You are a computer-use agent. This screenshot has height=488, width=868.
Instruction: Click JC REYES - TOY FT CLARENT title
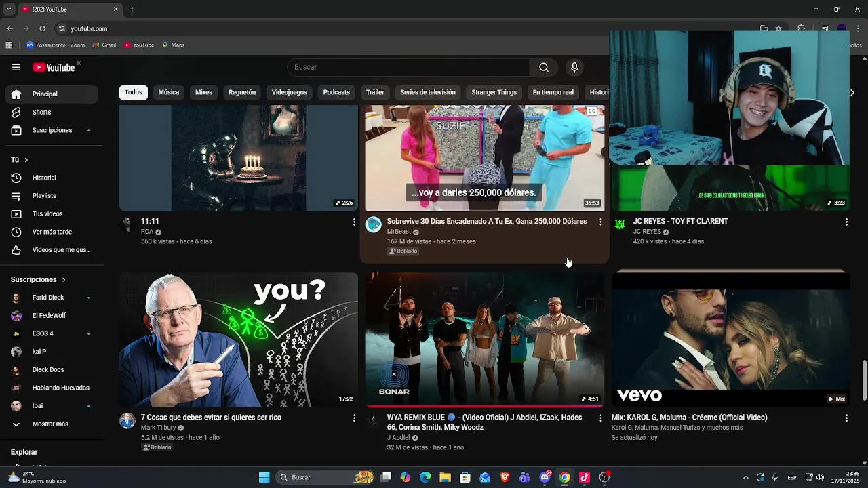coord(680,221)
